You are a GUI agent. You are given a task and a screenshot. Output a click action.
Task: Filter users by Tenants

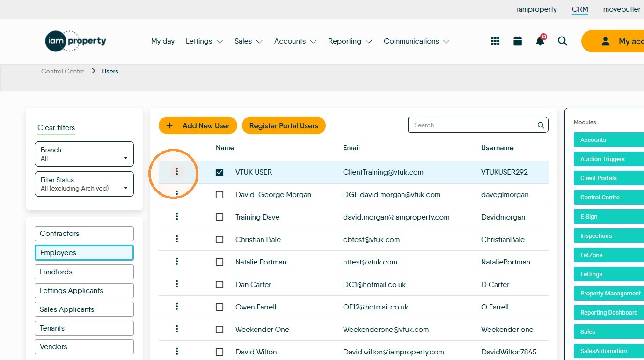[x=84, y=328]
